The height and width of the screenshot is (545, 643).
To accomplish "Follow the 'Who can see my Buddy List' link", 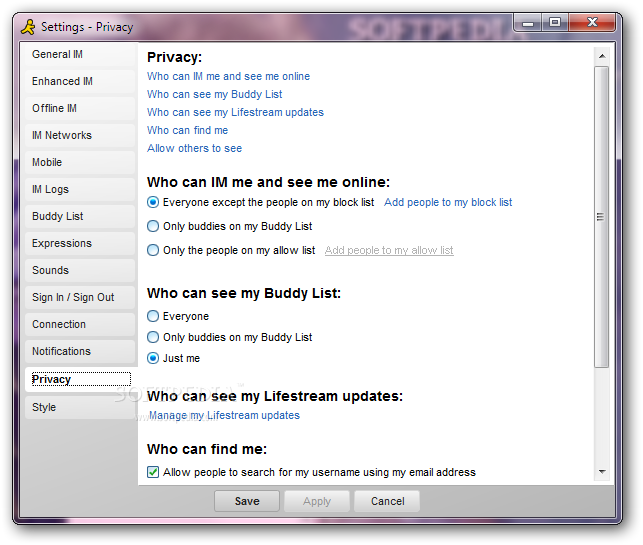I will [x=214, y=94].
